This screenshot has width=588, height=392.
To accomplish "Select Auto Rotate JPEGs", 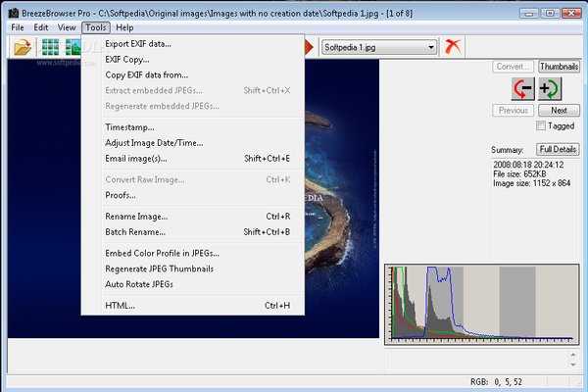I will pyautogui.click(x=193, y=284).
